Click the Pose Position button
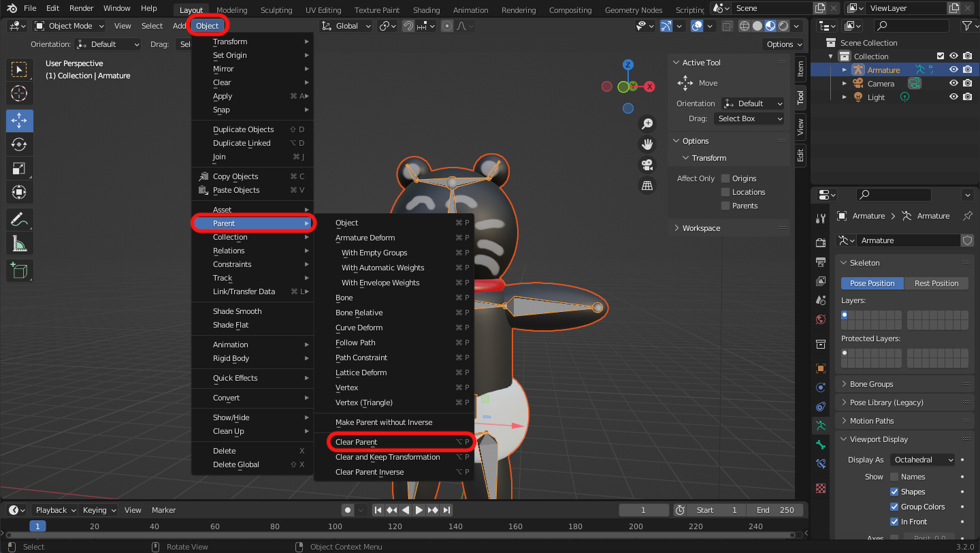The image size is (980, 553). click(x=872, y=283)
